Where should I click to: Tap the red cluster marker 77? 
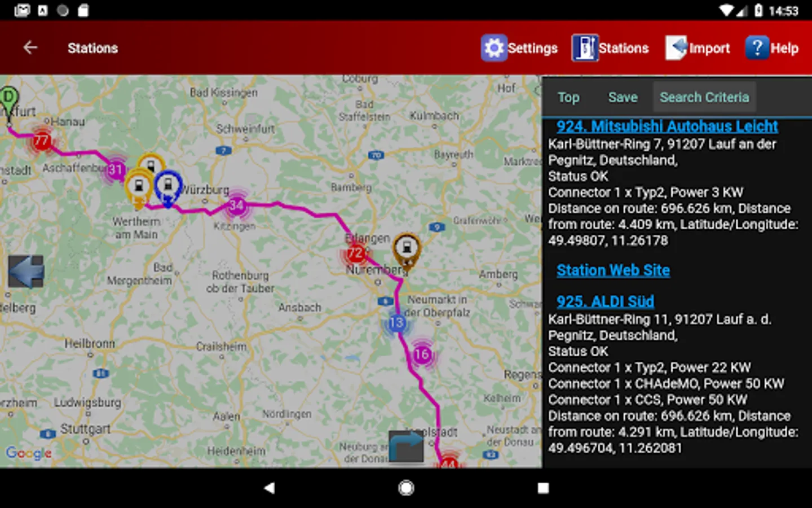pos(41,141)
